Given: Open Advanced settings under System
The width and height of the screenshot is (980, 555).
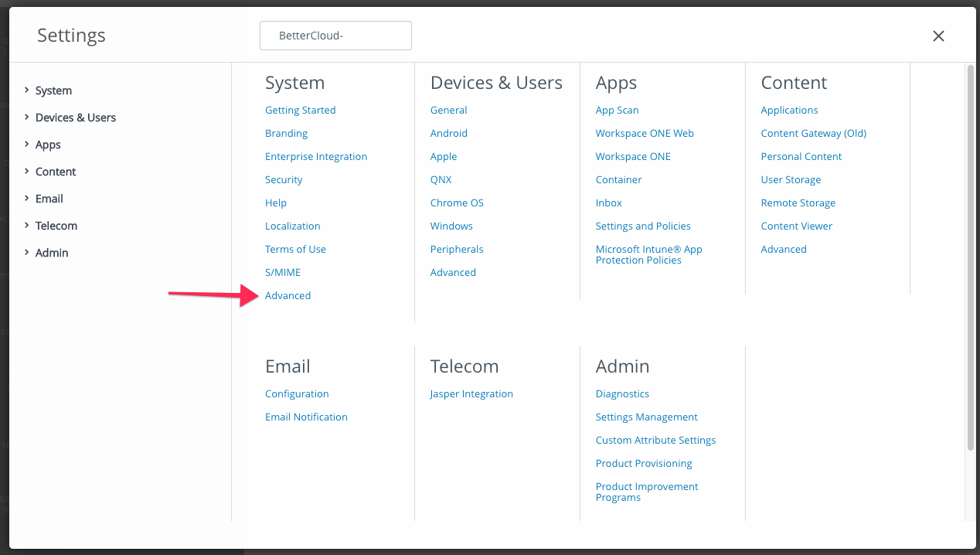Looking at the screenshot, I should [x=288, y=295].
